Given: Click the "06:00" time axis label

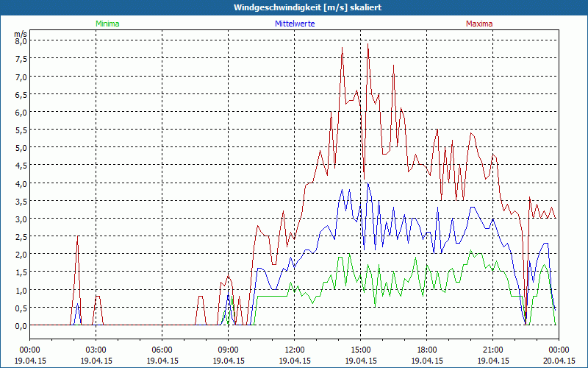Looking at the screenshot, I should click(162, 350).
